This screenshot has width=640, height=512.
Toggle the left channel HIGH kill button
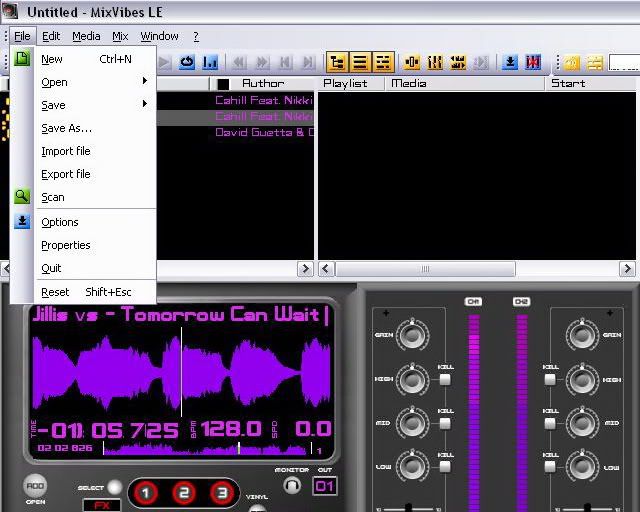[445, 380]
